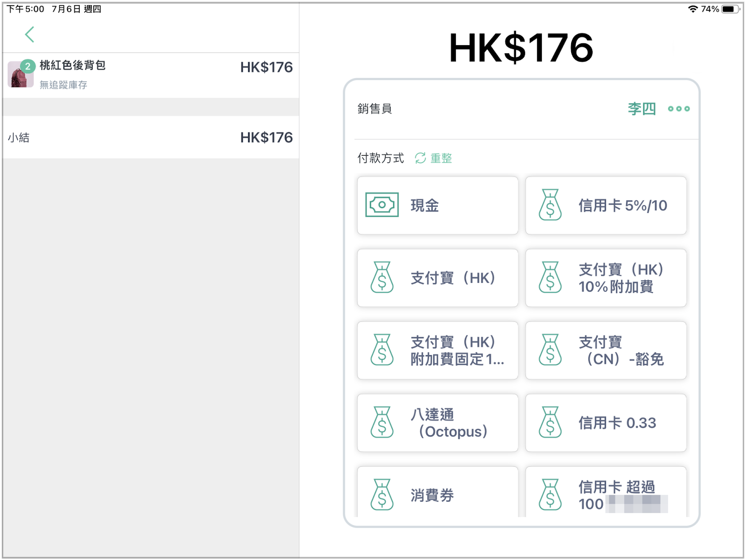Tap money bag icon for 消費券
This screenshot has height=560, width=746.
pyautogui.click(x=382, y=495)
